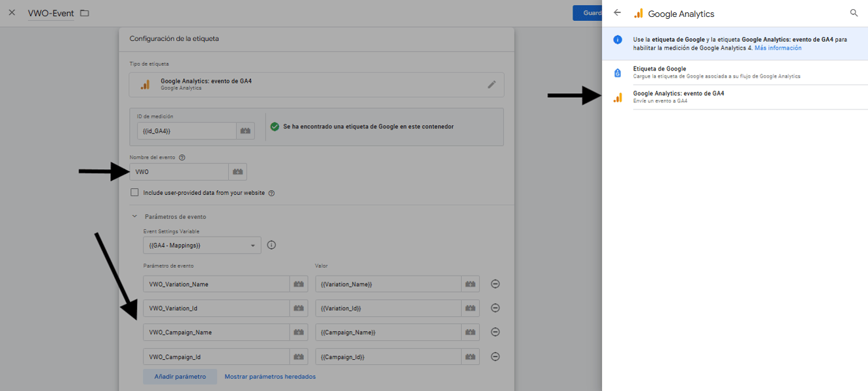
Task: Click the VWO_Campaign_Name parameter field
Action: [217, 332]
